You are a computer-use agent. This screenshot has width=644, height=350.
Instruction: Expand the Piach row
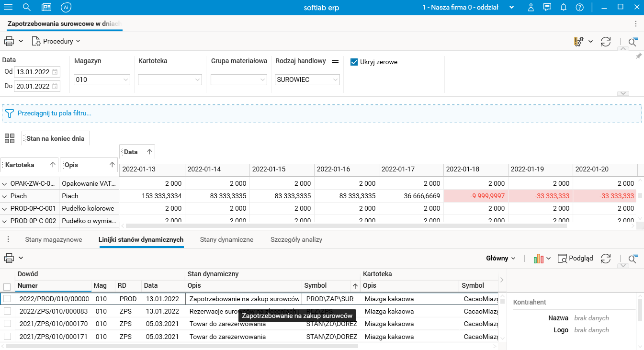(5, 196)
